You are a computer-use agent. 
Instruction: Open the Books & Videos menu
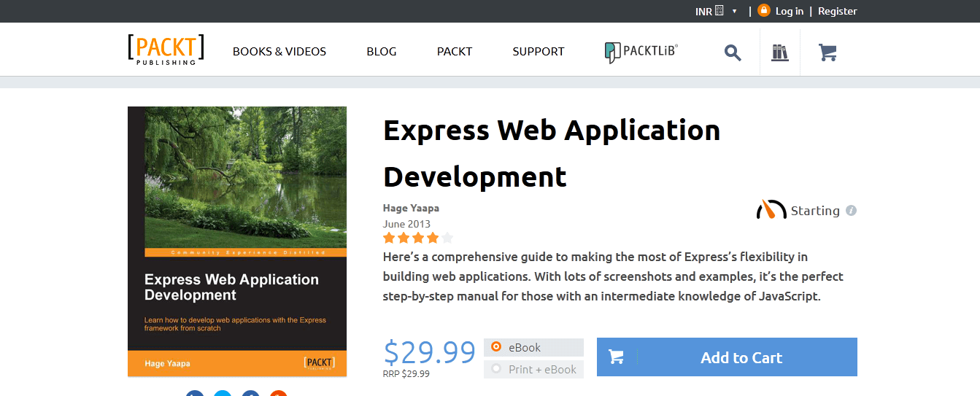coord(279,52)
